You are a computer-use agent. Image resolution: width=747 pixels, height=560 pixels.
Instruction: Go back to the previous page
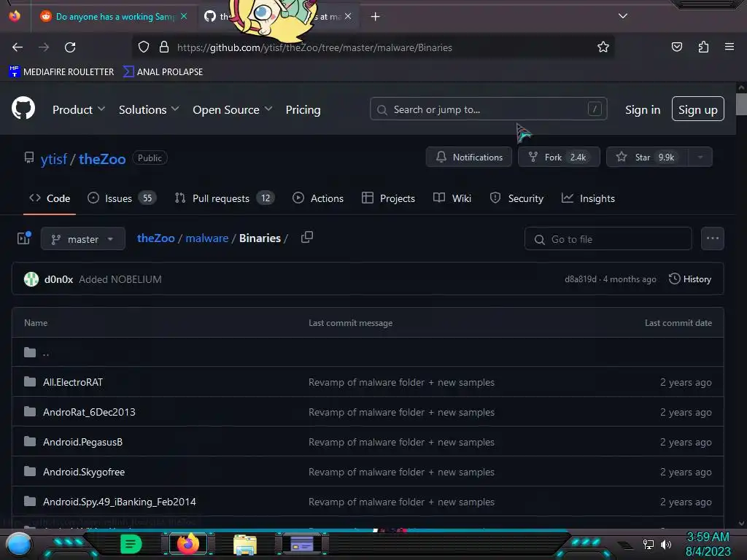[x=18, y=47]
